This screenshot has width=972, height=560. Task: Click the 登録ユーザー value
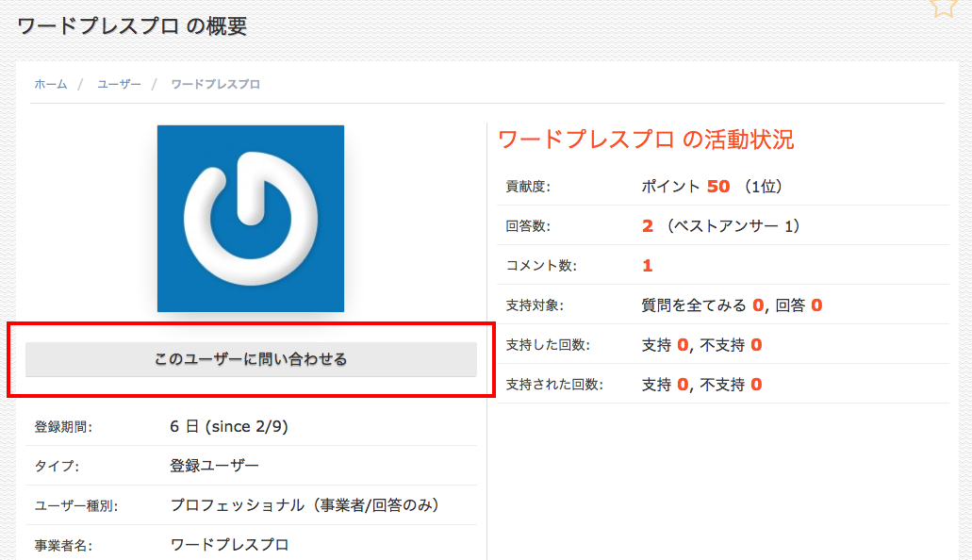coord(214,466)
